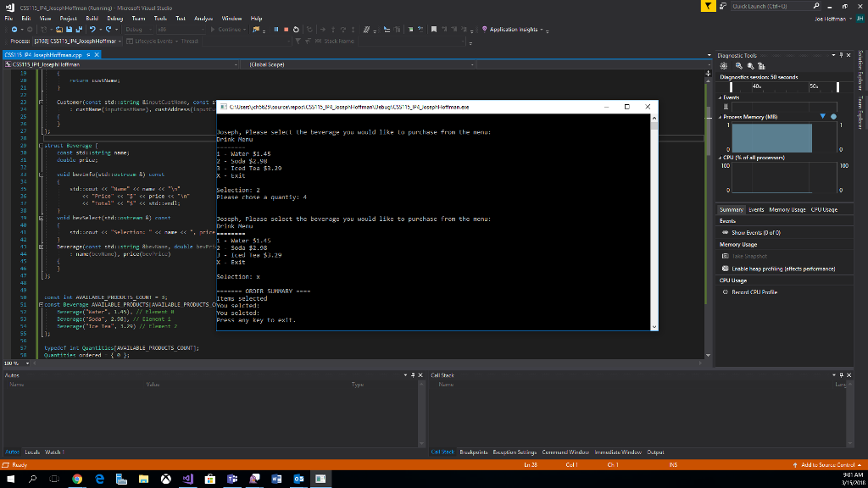Click Add to Source Control
This screenshot has height=488, width=868.
click(827, 465)
